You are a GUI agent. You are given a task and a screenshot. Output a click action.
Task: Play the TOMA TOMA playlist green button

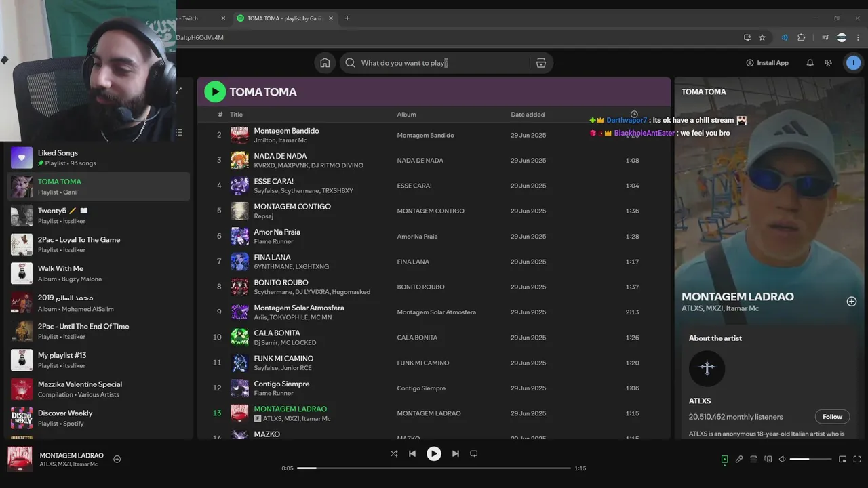215,91
